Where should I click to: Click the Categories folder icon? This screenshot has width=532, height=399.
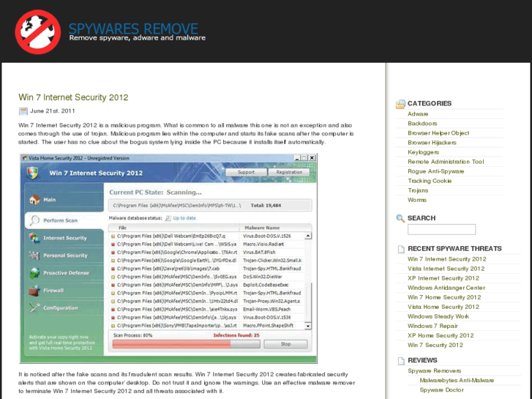(x=400, y=104)
